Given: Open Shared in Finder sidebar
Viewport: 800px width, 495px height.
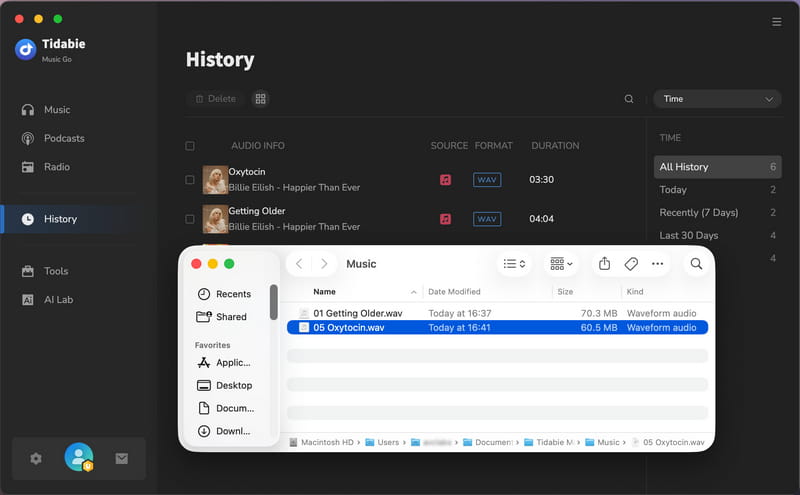Looking at the screenshot, I should coord(222,317).
